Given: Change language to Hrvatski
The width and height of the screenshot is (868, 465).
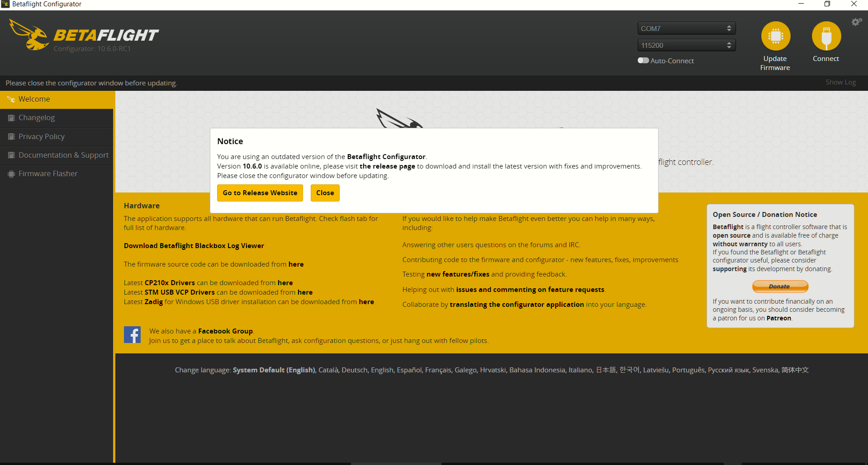Looking at the screenshot, I should (x=493, y=370).
